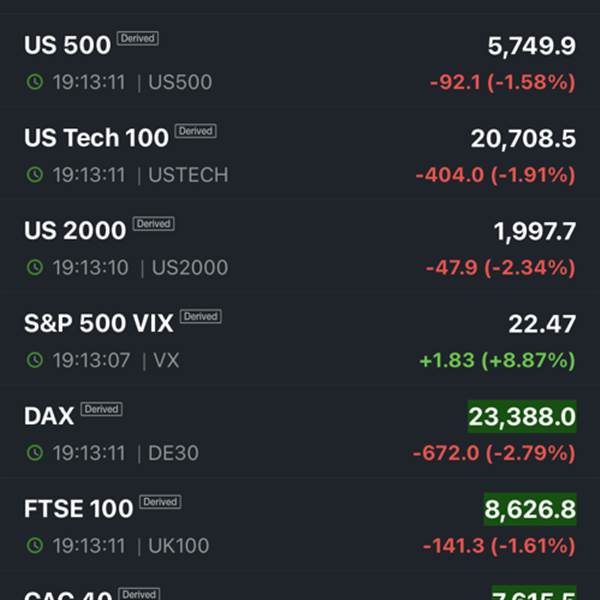Select the FTSE 100 index name
This screenshot has height=600, width=600.
(x=79, y=509)
